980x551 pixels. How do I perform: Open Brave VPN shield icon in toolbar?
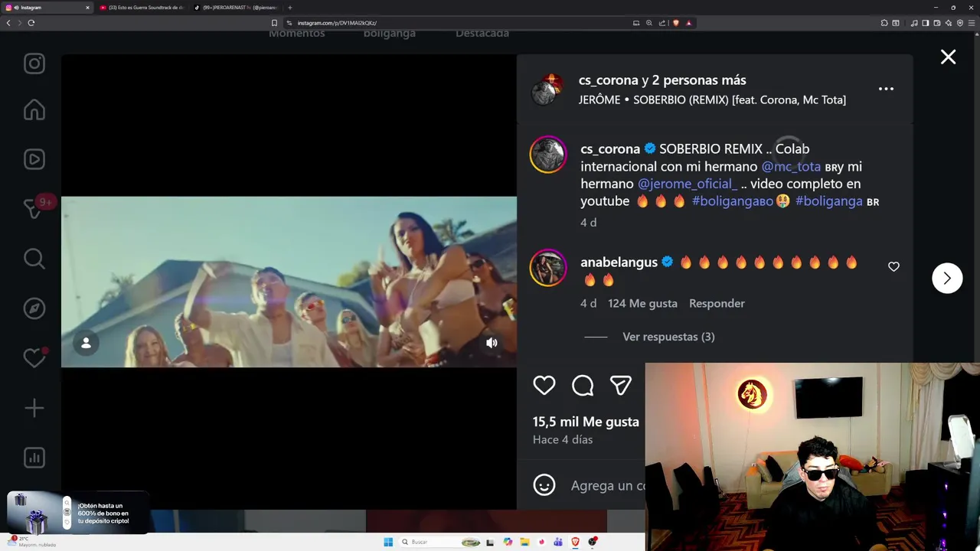click(960, 23)
